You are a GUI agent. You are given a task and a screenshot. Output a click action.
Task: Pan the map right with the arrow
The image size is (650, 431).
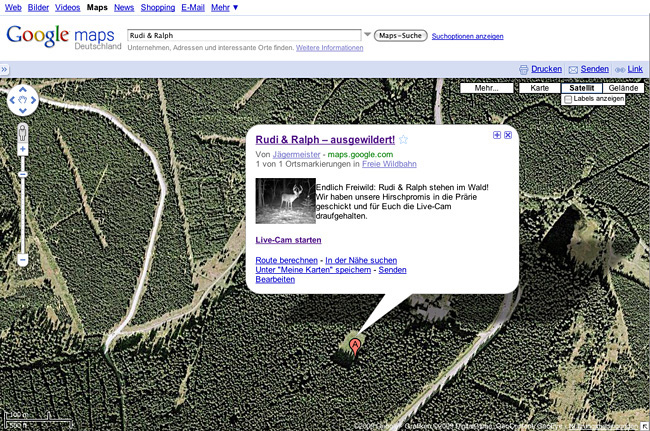(33, 100)
